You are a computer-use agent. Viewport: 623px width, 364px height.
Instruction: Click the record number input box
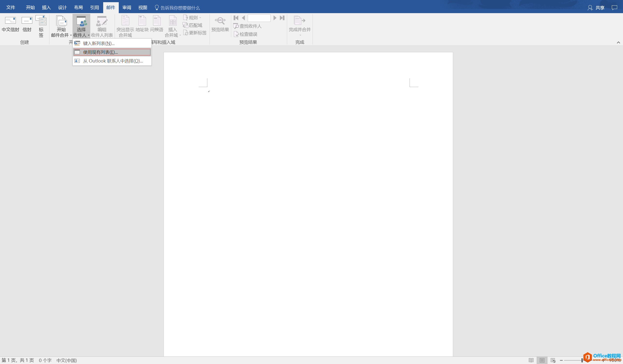(259, 18)
